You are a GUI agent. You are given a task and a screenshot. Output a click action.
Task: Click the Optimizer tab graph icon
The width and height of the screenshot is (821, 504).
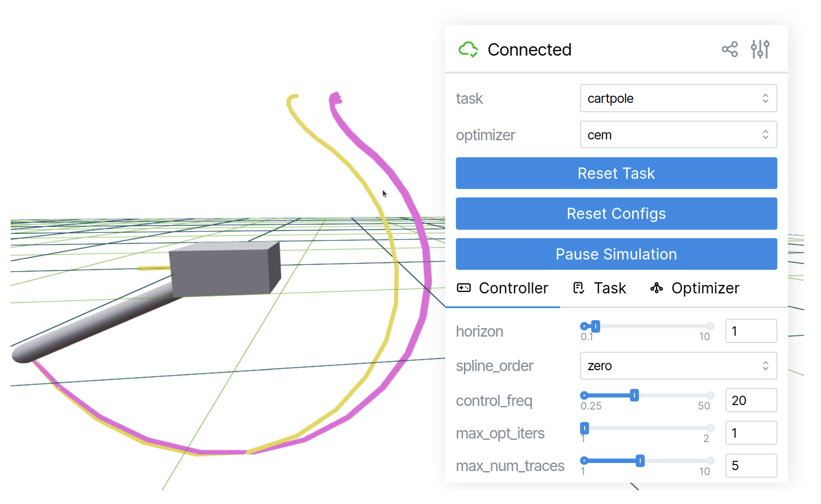[x=656, y=288]
